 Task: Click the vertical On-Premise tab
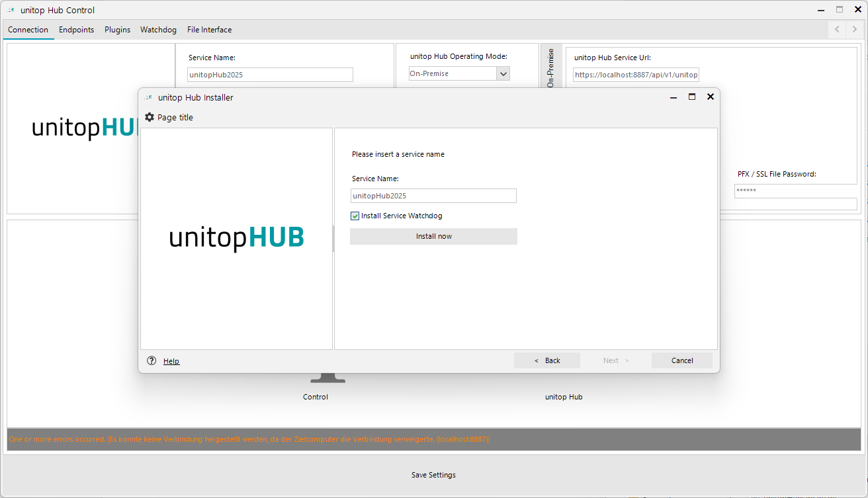click(x=552, y=65)
